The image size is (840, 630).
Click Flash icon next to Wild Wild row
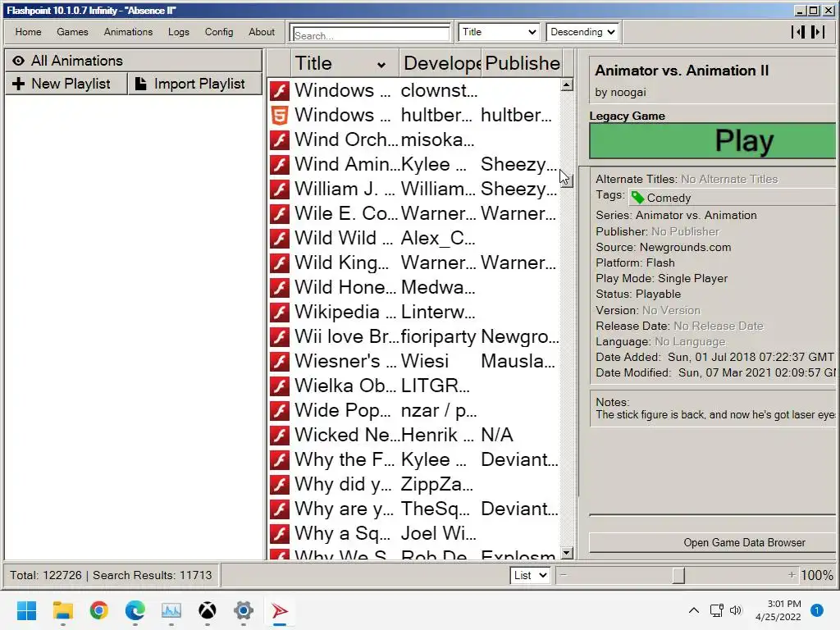click(279, 239)
